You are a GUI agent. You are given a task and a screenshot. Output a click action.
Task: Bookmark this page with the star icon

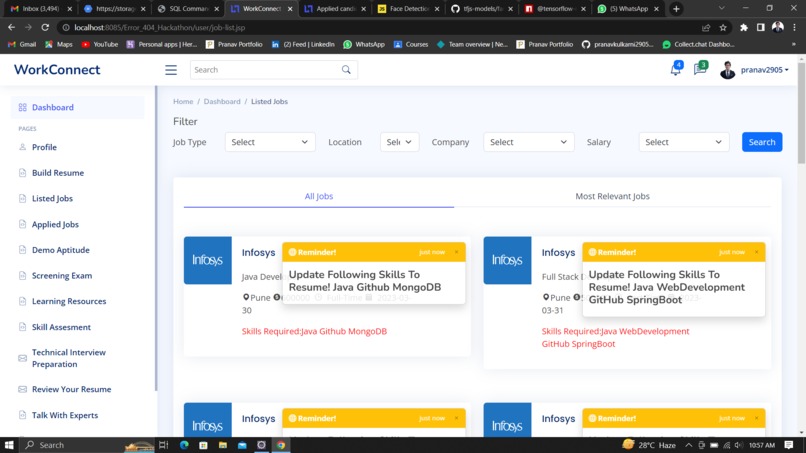[x=723, y=27]
